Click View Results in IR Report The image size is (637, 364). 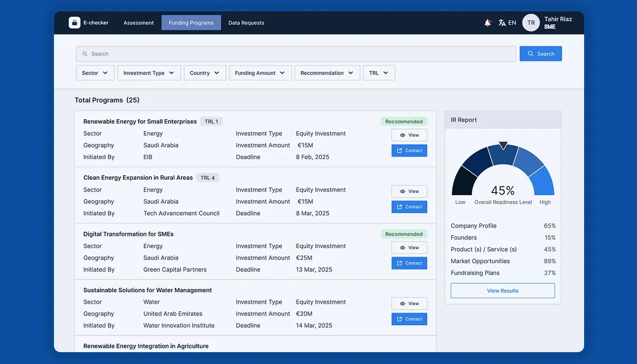[x=503, y=291]
